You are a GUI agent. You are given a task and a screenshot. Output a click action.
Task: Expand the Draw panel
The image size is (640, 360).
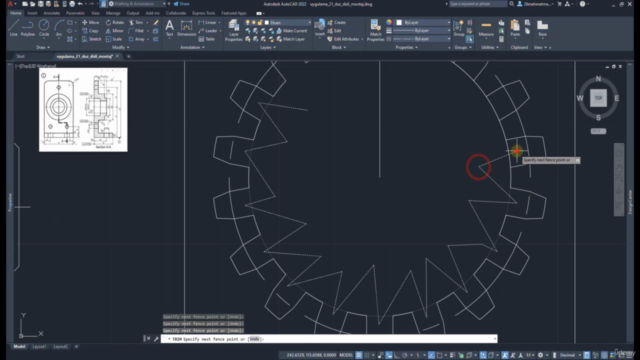(43, 47)
